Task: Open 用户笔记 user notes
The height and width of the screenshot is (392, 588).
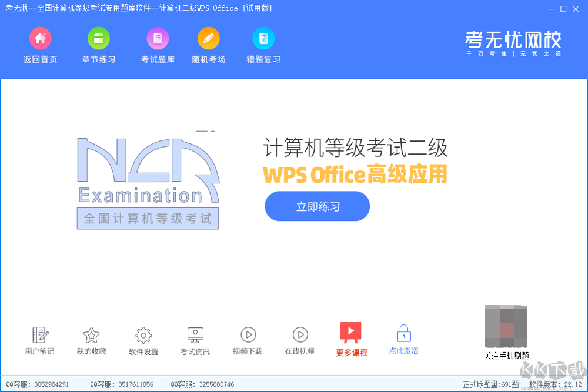Action: click(39, 339)
